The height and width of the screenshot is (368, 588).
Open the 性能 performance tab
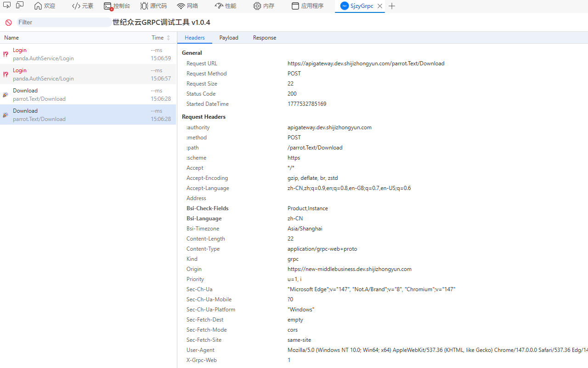point(226,6)
